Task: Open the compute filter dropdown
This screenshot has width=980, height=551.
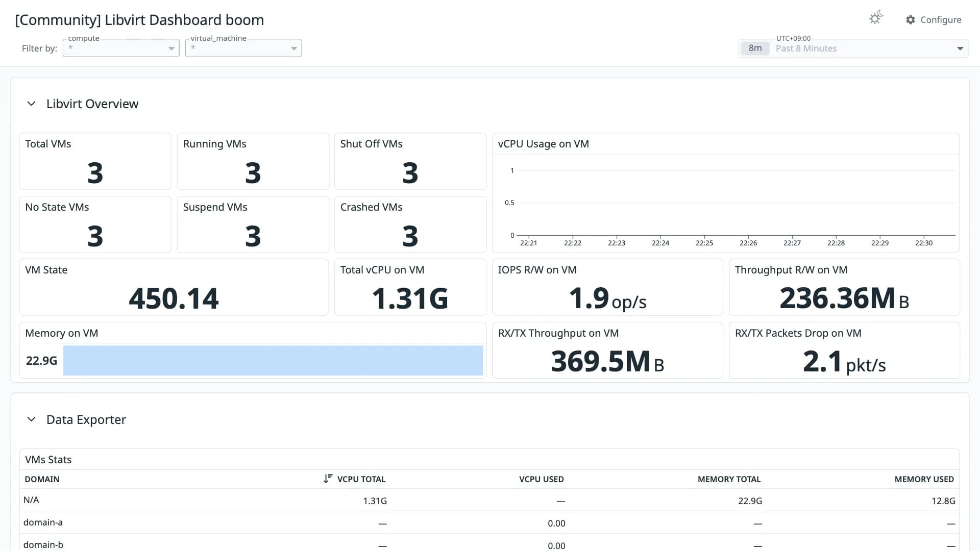Action: [121, 48]
